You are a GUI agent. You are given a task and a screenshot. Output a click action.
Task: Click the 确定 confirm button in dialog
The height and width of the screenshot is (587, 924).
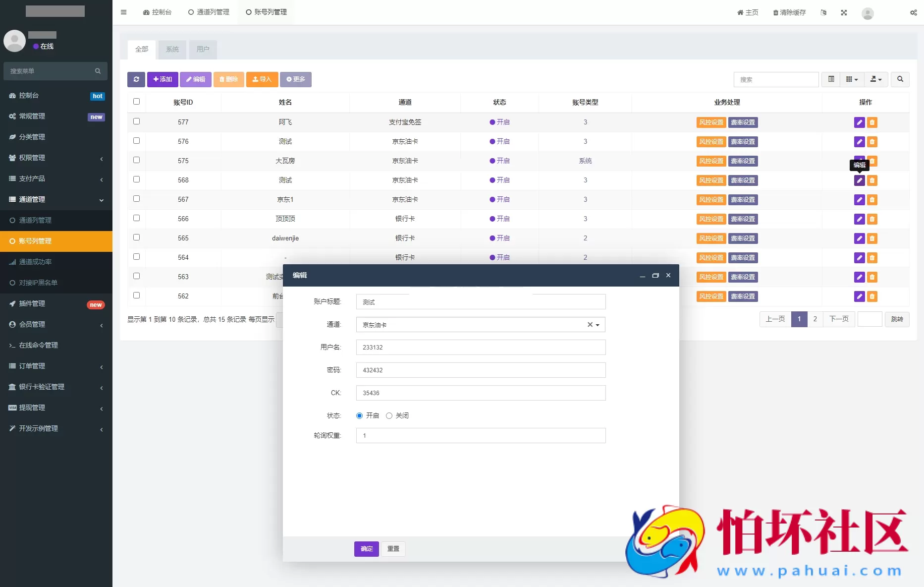tap(366, 549)
